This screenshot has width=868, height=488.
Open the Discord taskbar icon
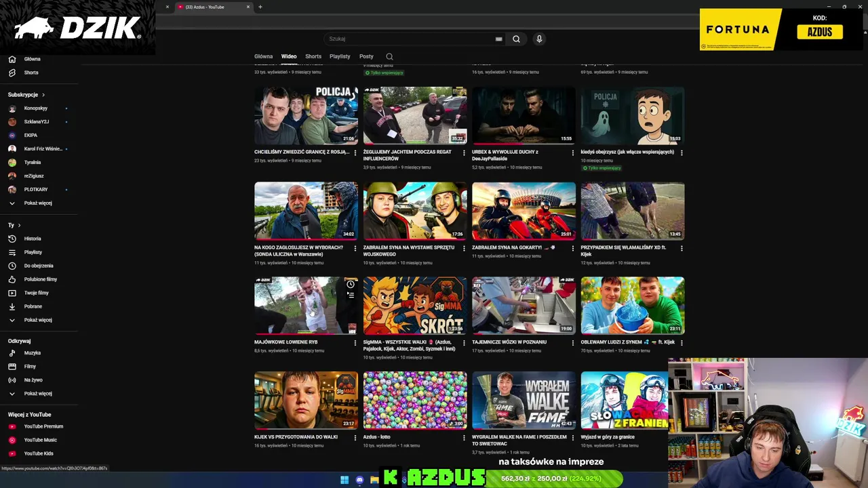(x=359, y=480)
